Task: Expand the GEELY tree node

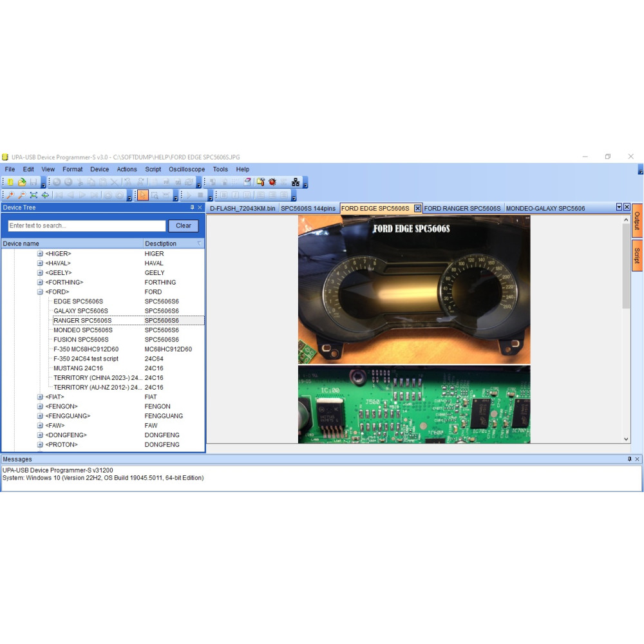Action: [40, 272]
